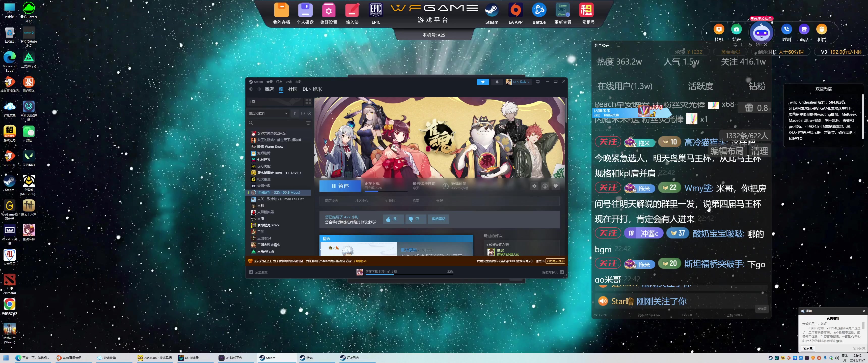Viewport: 868px width, 363px height.
Task: Open UU加速器 from Windows taskbar
Action: 189,358
